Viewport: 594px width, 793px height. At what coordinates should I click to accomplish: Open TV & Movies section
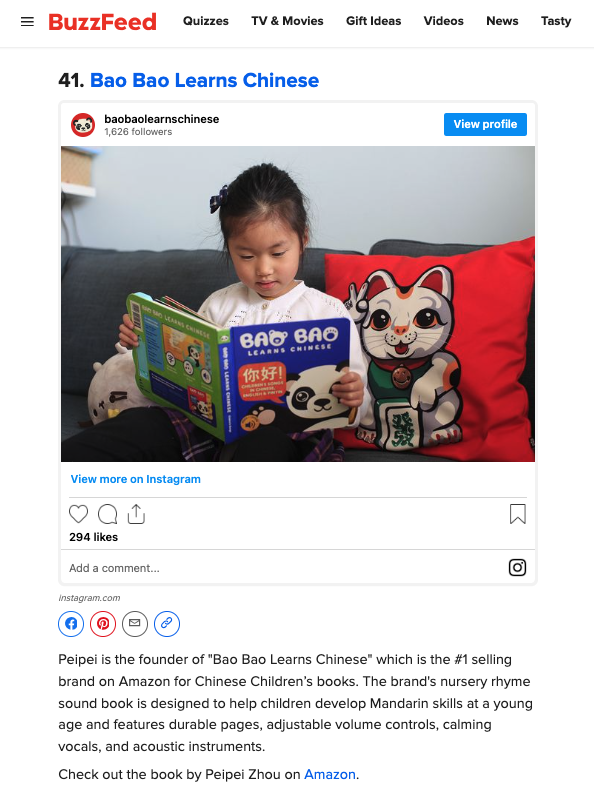287,21
